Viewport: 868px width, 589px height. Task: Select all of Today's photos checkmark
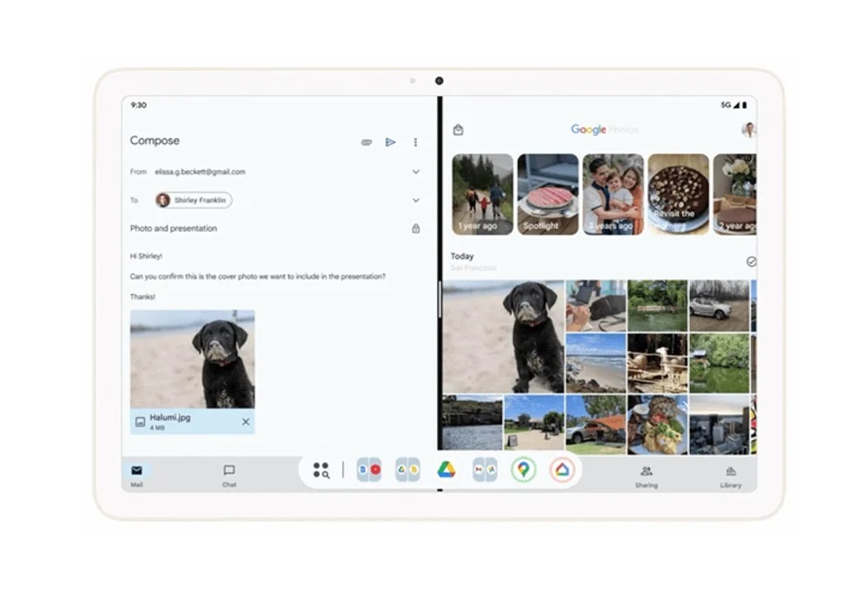click(x=751, y=261)
